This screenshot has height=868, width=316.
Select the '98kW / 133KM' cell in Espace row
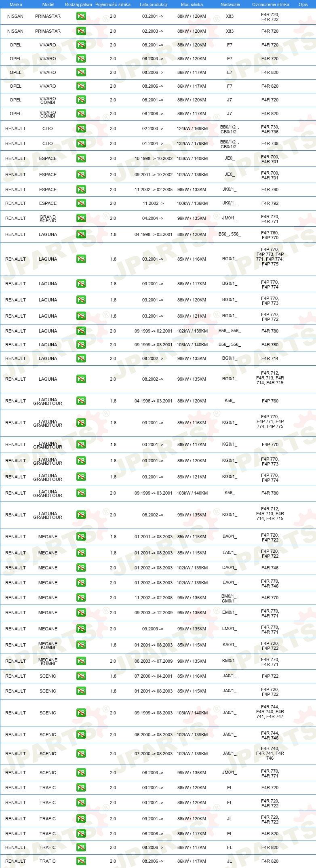192,190
